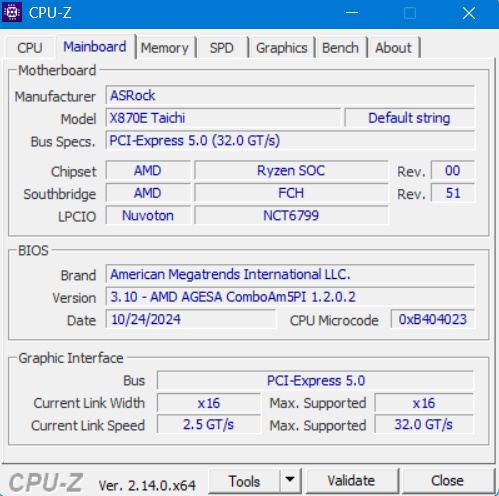
Task: Click the CPU Microcode value 0xB404023
Action: coord(433,319)
